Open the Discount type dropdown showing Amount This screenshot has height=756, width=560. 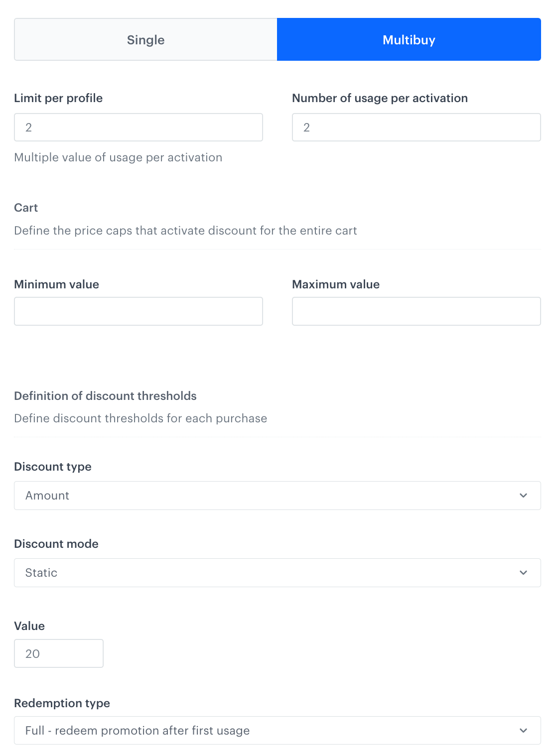pos(278,495)
